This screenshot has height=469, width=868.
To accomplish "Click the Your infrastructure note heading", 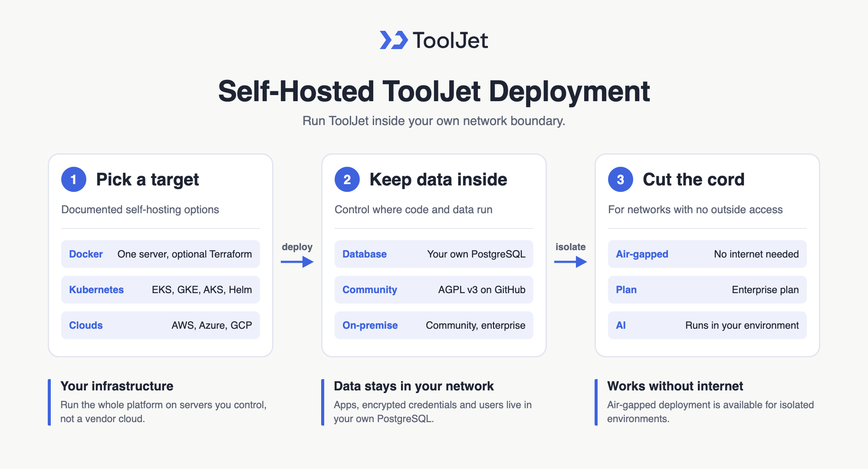I will coord(117,386).
